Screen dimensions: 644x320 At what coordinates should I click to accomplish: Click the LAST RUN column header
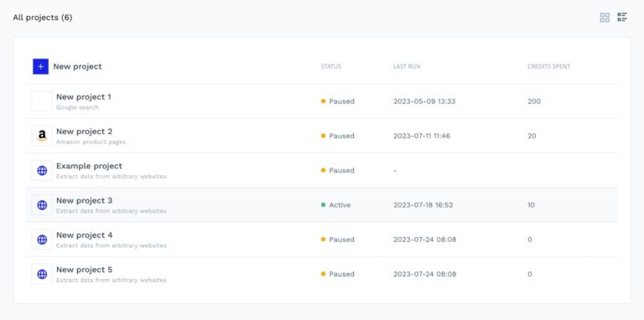[x=407, y=66]
